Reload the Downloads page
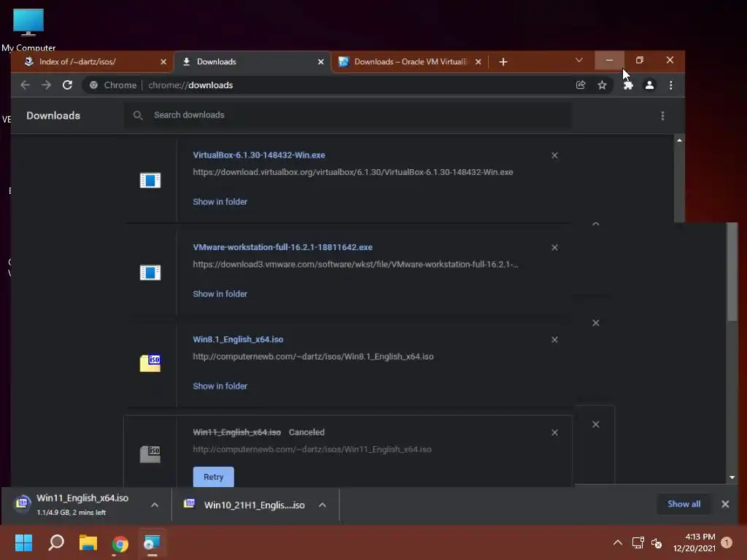 67,85
